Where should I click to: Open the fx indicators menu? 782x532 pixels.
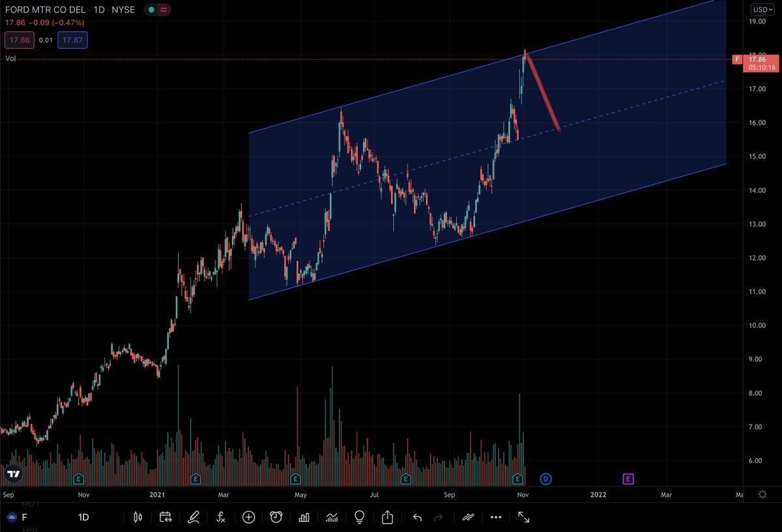click(x=221, y=518)
